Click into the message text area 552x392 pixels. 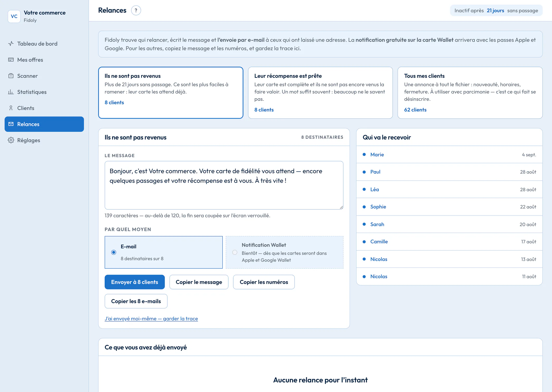click(224, 185)
